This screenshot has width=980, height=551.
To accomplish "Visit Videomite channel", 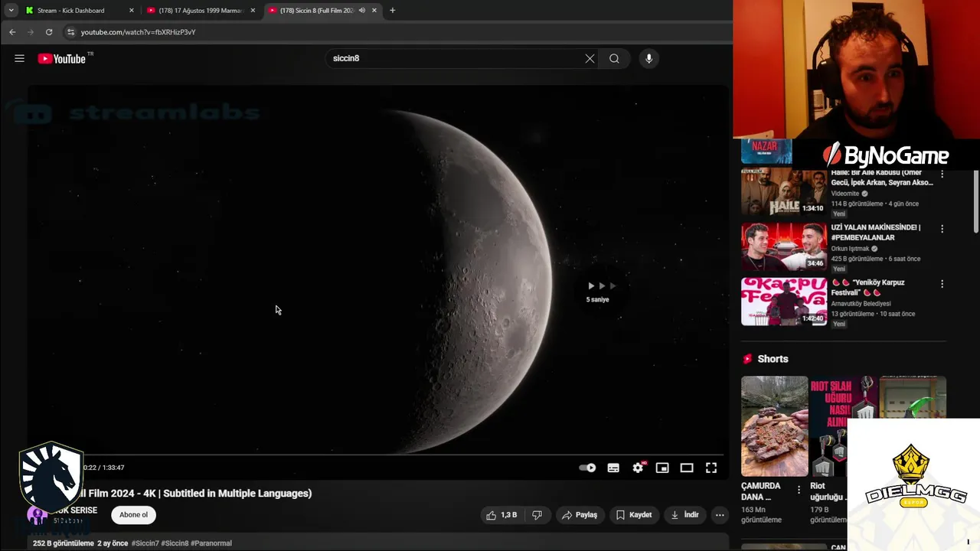I will point(845,194).
